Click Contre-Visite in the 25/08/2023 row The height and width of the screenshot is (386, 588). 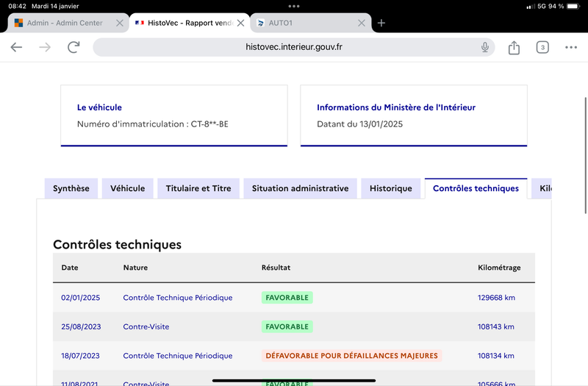point(146,326)
